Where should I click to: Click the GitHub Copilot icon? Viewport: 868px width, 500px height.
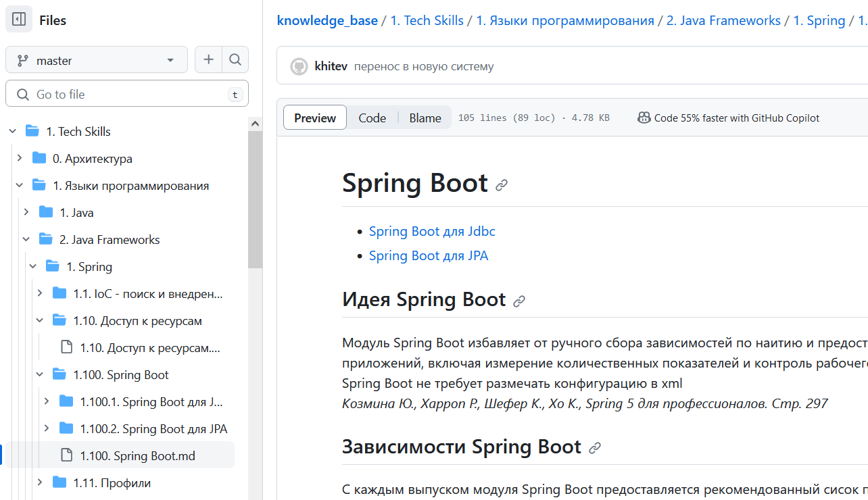point(644,118)
